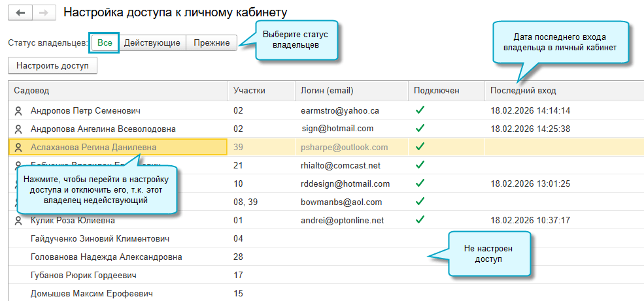The width and height of the screenshot is (644, 301).
Task: Click person icon beside Кулик Роза Юлиевна
Action: [18, 221]
